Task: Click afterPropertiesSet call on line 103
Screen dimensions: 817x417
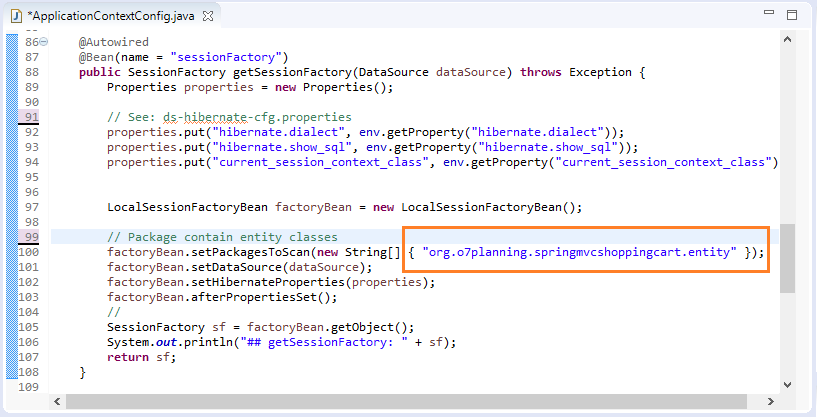Action: [x=254, y=297]
